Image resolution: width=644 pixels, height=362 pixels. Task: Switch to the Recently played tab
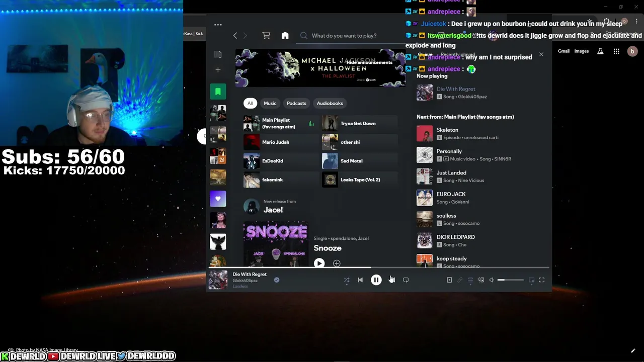click(x=458, y=54)
